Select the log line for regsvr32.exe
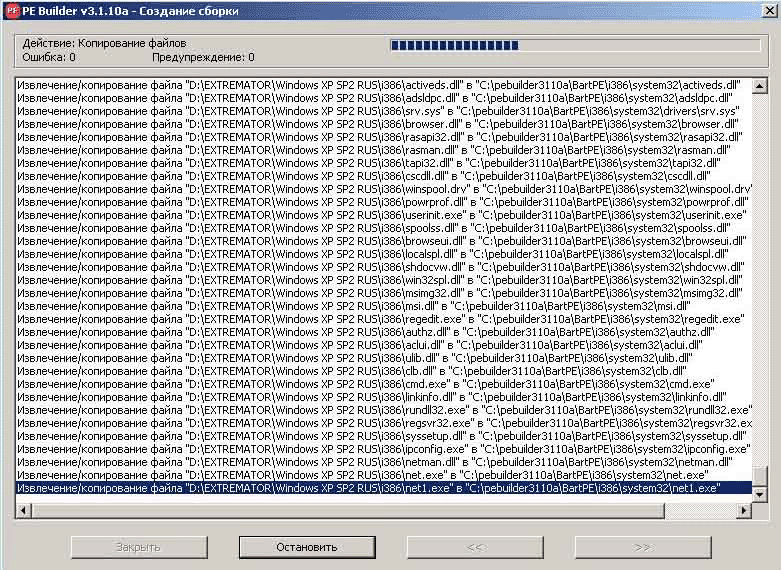This screenshot has height=570, width=781. [x=384, y=423]
